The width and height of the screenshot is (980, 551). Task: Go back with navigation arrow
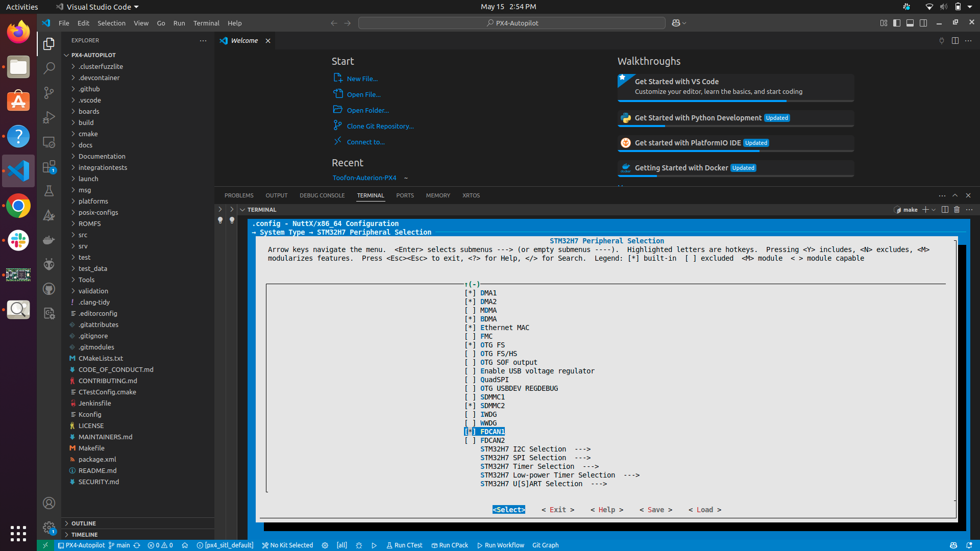tap(334, 23)
